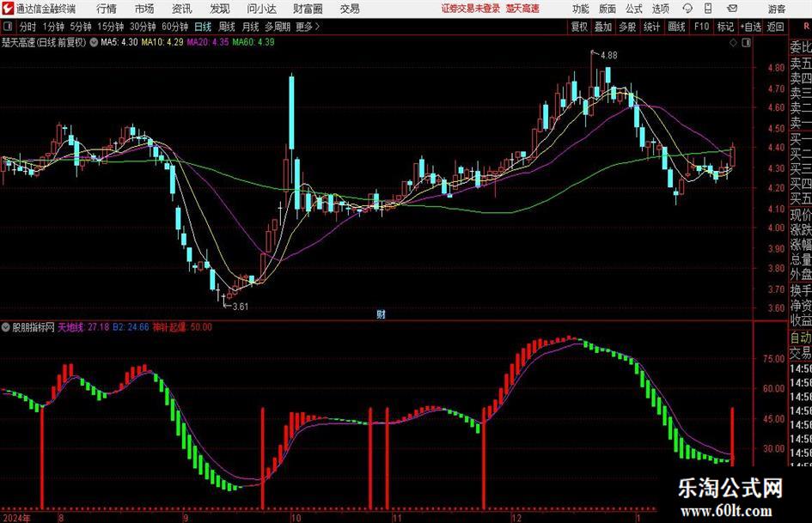Open the mobile phone icon
The image size is (812, 523).
click(x=708, y=9)
